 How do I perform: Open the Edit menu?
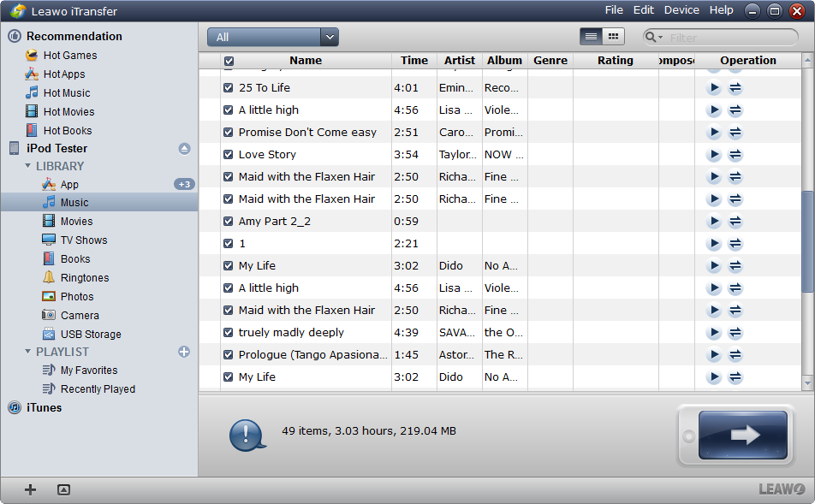tap(644, 10)
